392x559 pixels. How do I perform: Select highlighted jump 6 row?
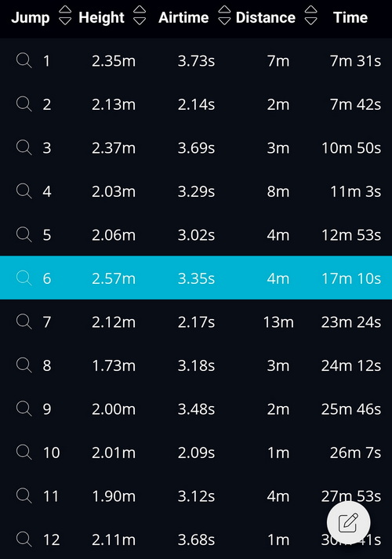tap(196, 278)
